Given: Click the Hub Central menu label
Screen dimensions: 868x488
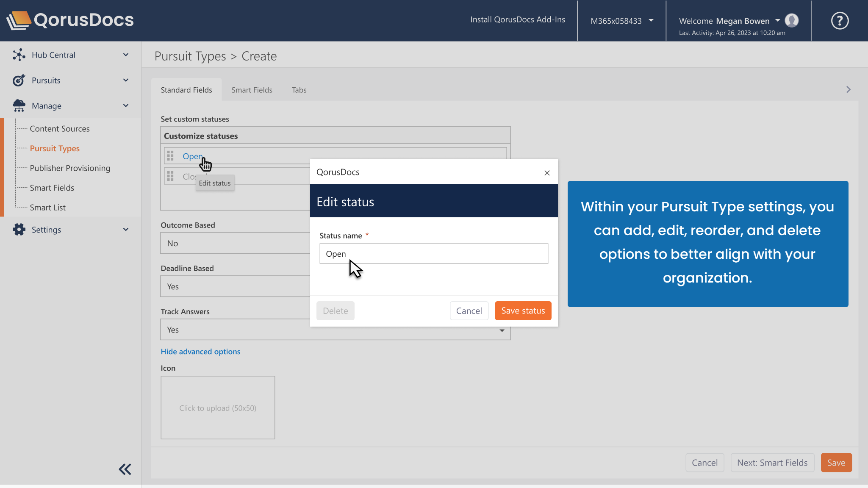Looking at the screenshot, I should tap(53, 55).
